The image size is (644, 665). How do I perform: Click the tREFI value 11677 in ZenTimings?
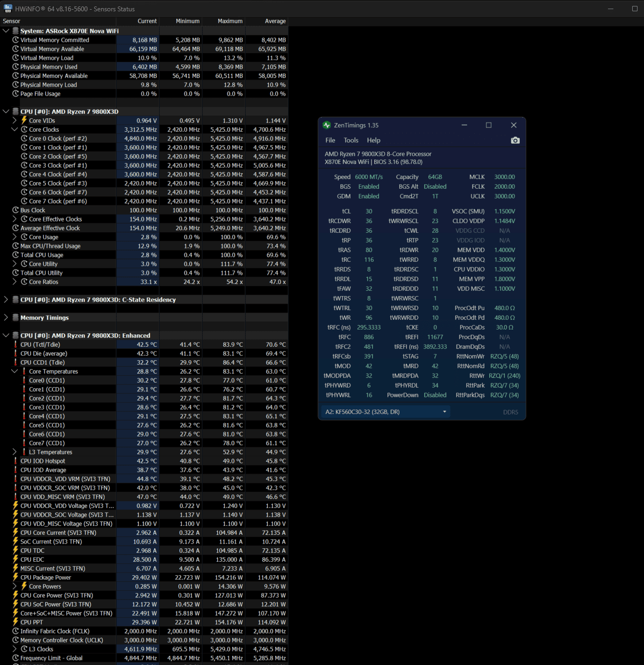[435, 337]
